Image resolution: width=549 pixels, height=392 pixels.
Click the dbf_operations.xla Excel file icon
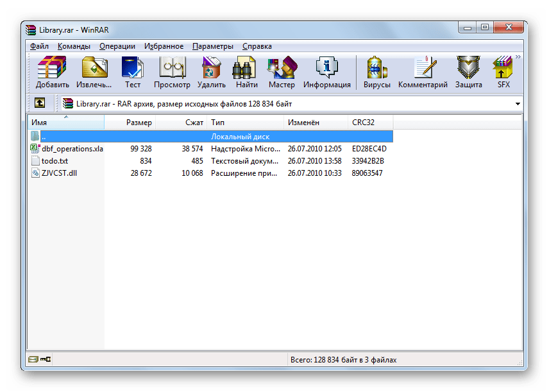pyautogui.click(x=35, y=149)
